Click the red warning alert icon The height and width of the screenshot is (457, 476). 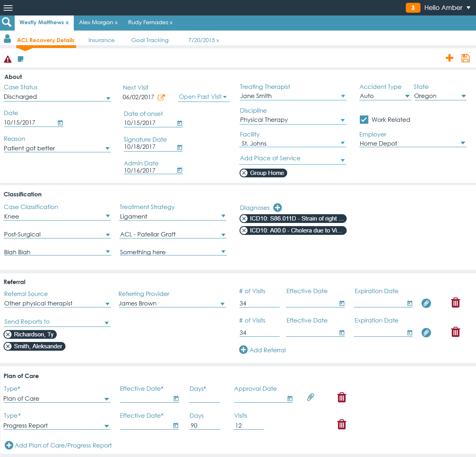(x=8, y=59)
